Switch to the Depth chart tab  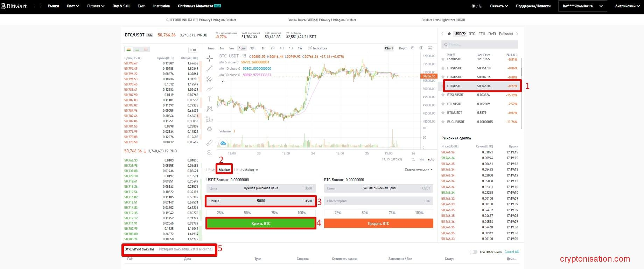403,48
